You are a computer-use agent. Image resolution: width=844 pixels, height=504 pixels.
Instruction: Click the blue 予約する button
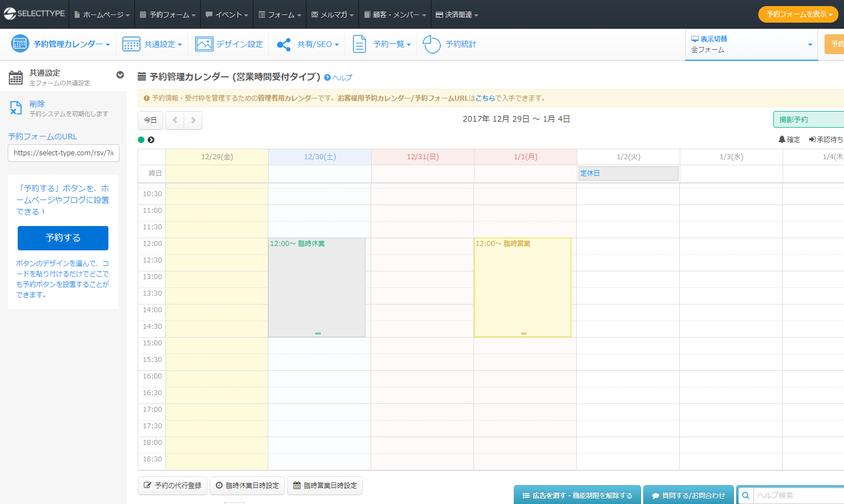click(x=63, y=238)
